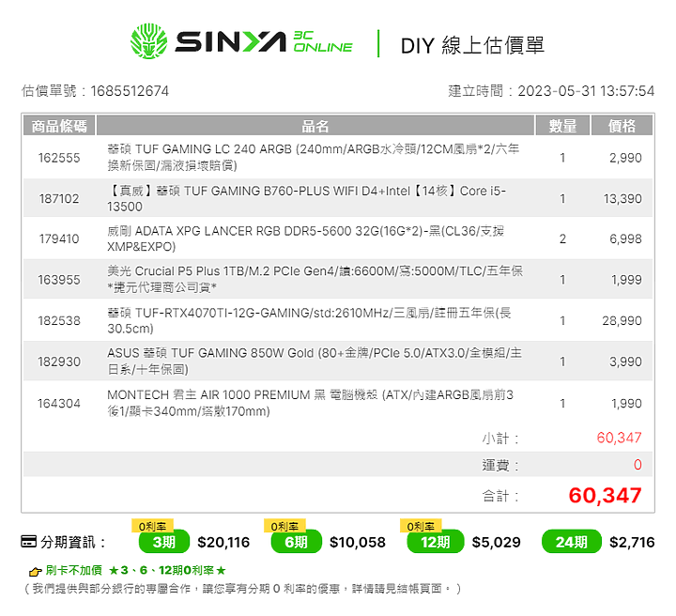Click the price 1,990
Image resolution: width=676 pixels, height=616 pixels.
point(626,404)
